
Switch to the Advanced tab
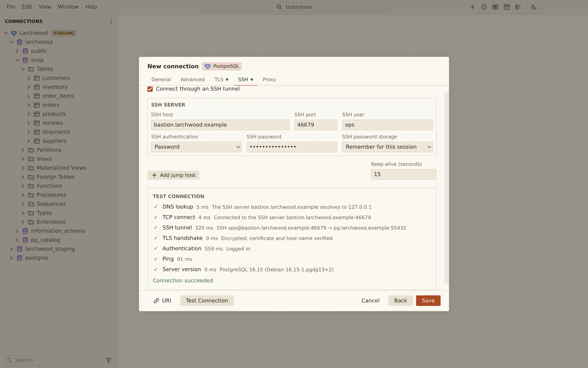point(193,80)
